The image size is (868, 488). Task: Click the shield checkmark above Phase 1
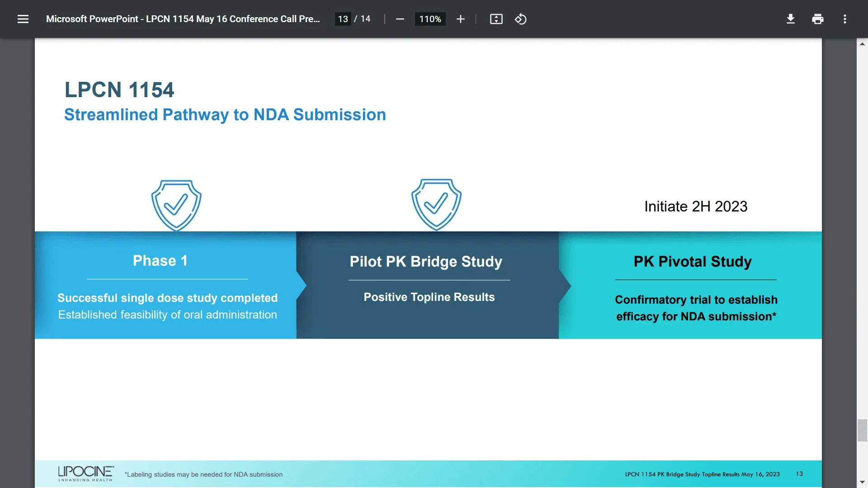pos(176,205)
